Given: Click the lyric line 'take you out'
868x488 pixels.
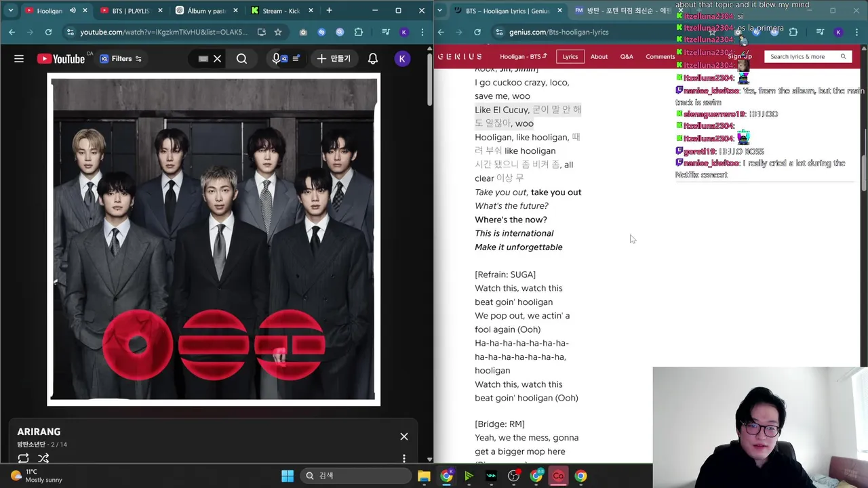Looking at the screenshot, I should click(x=556, y=192).
